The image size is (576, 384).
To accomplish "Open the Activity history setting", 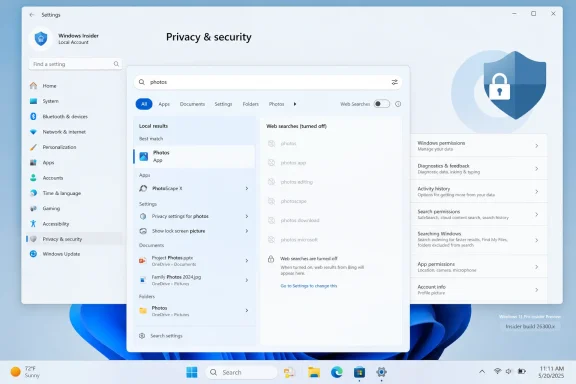I will [x=479, y=191].
